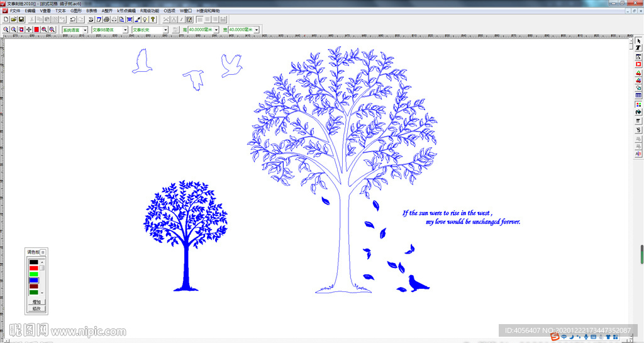Click the red square zoom toolbar icon

(x=36, y=30)
